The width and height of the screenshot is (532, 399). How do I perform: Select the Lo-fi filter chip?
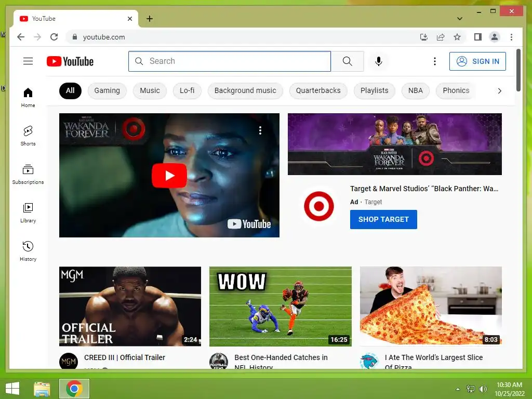pos(187,90)
